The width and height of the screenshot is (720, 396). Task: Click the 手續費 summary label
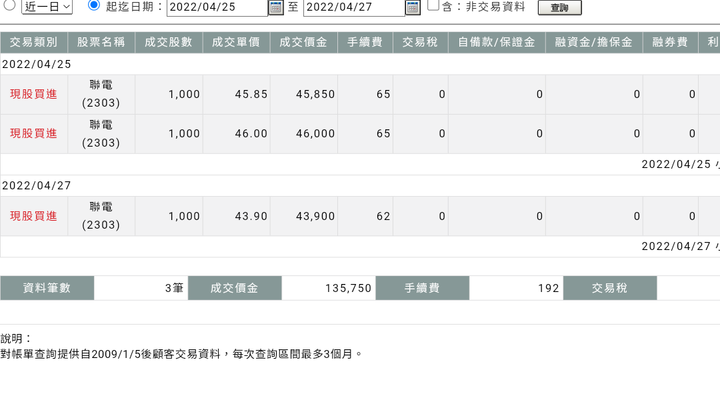tap(422, 288)
